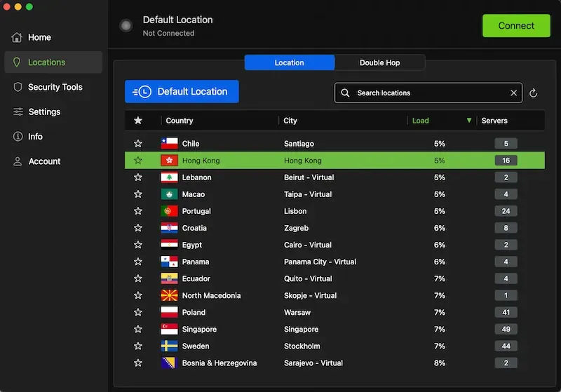Click the North Macedonia flag icon
The image size is (561, 392).
(169, 295)
